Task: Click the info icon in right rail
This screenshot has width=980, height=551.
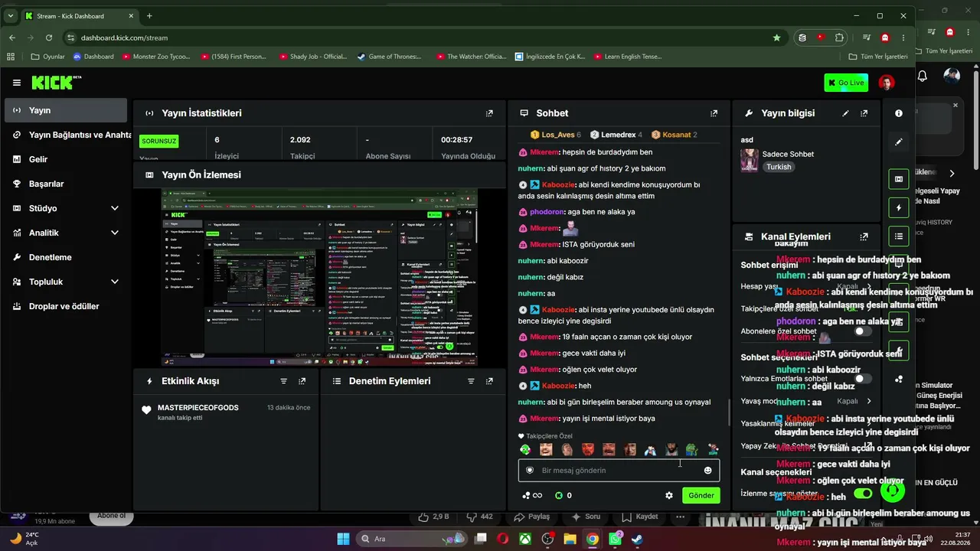Action: pyautogui.click(x=899, y=113)
